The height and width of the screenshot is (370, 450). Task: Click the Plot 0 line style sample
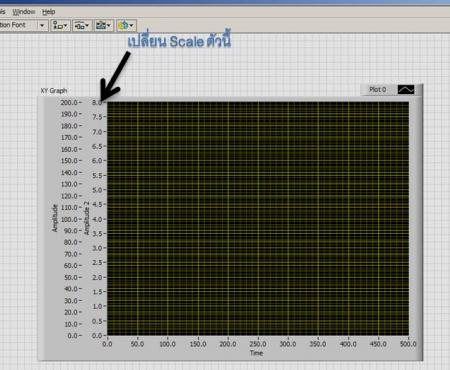pos(406,90)
